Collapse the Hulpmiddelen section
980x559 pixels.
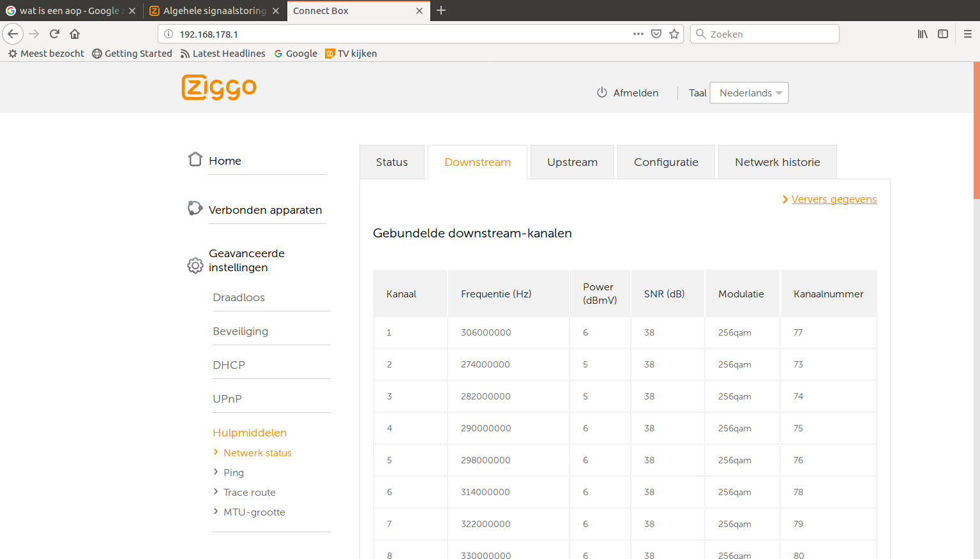(250, 433)
